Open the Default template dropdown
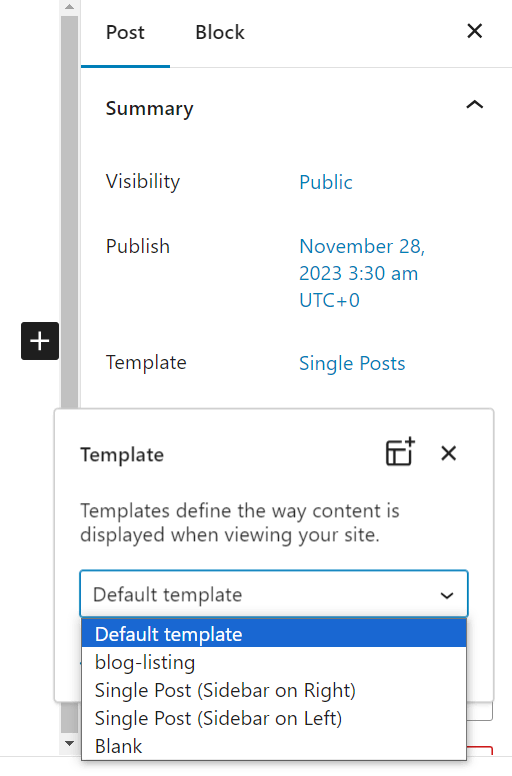 point(274,594)
